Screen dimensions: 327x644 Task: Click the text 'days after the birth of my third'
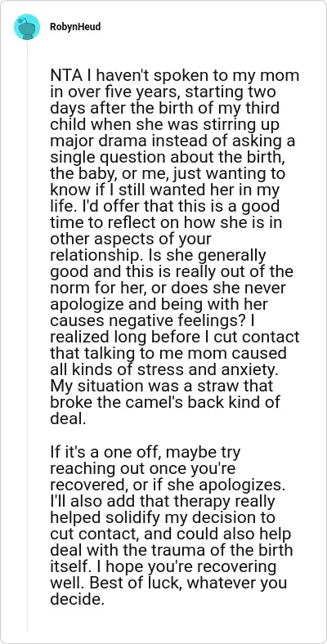[165, 108]
